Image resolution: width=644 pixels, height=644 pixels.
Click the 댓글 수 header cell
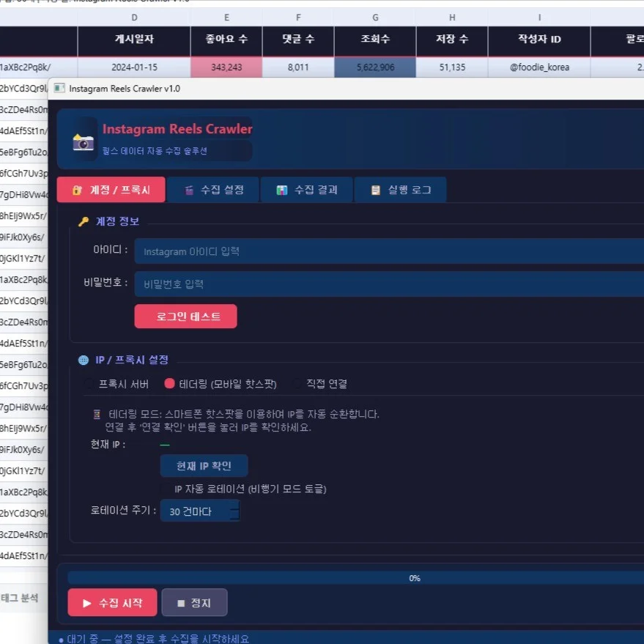click(299, 40)
